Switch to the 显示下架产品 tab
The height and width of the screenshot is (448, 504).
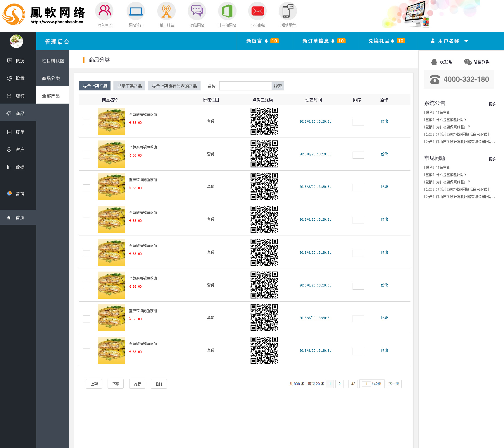pyautogui.click(x=129, y=86)
